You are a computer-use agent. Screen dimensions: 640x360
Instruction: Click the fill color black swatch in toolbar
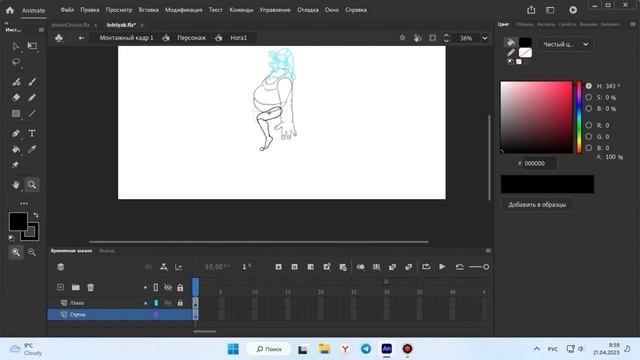pos(18,222)
